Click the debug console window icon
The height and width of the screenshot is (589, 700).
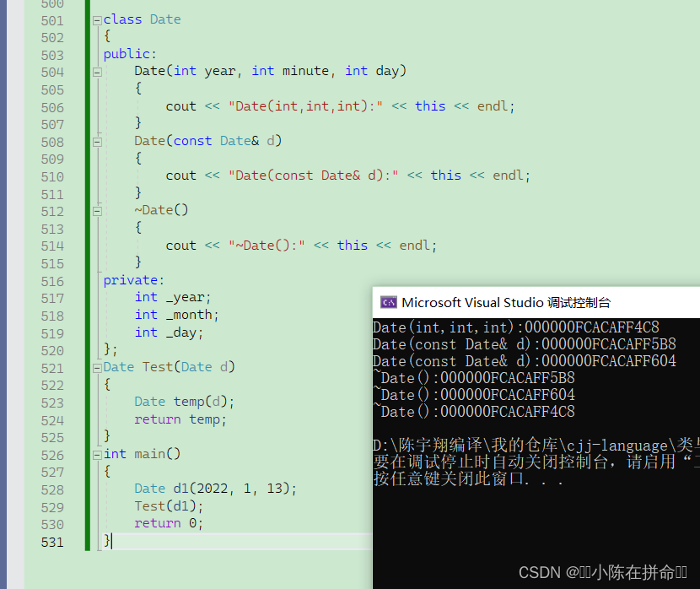(389, 303)
